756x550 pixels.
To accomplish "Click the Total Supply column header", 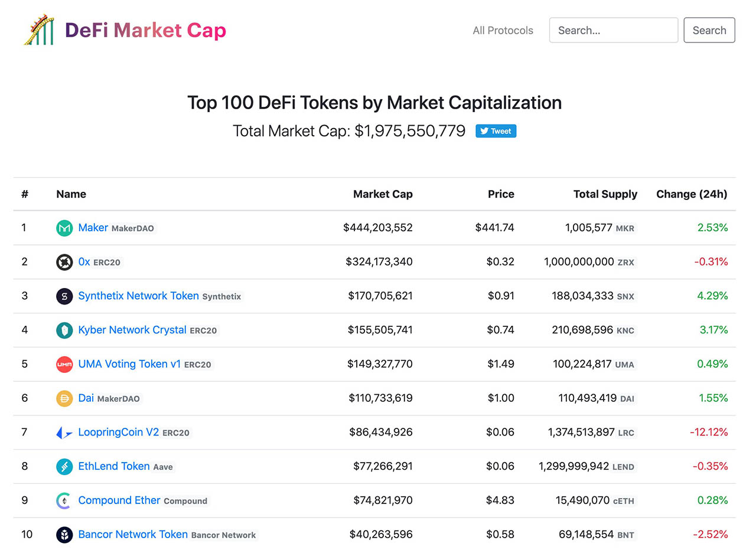I will click(605, 194).
